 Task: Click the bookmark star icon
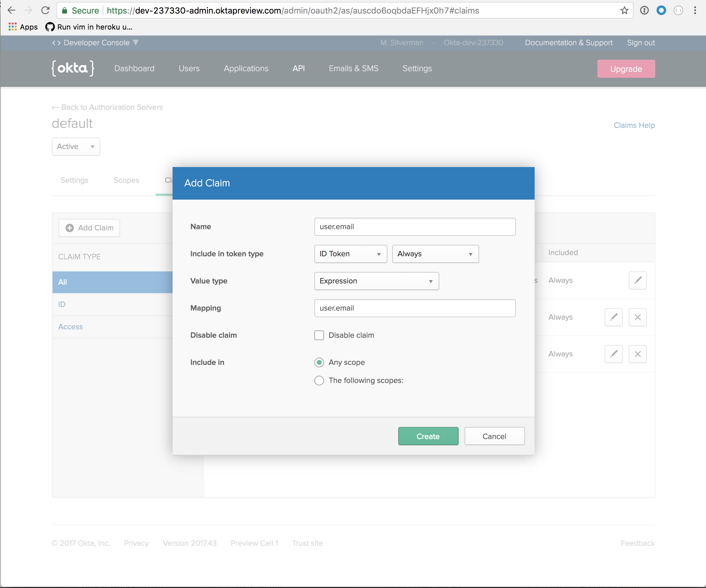point(624,11)
